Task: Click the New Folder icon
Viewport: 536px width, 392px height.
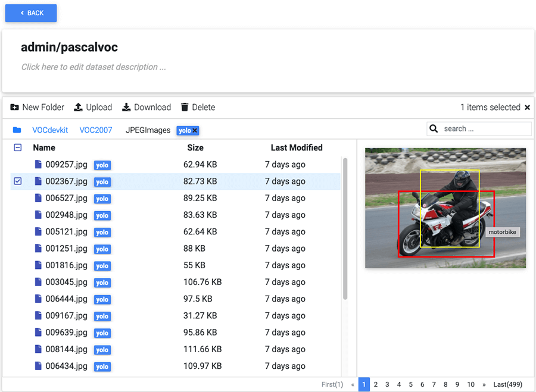Action: 15,107
